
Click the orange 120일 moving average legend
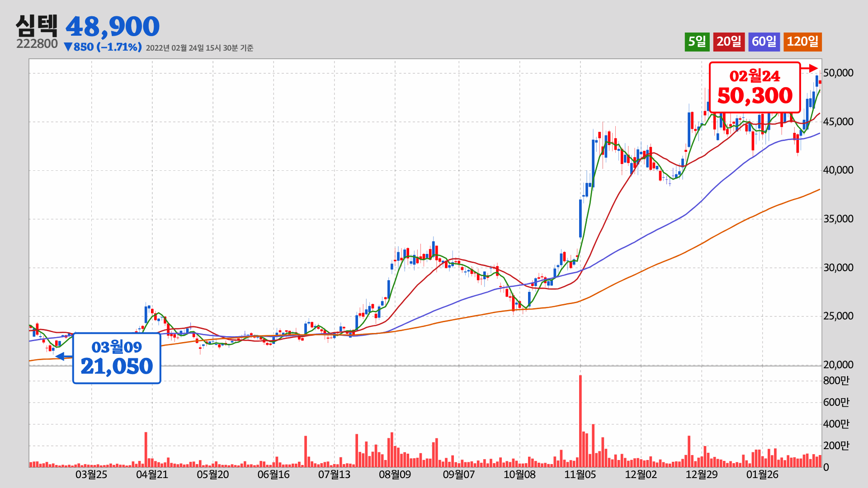(x=802, y=42)
